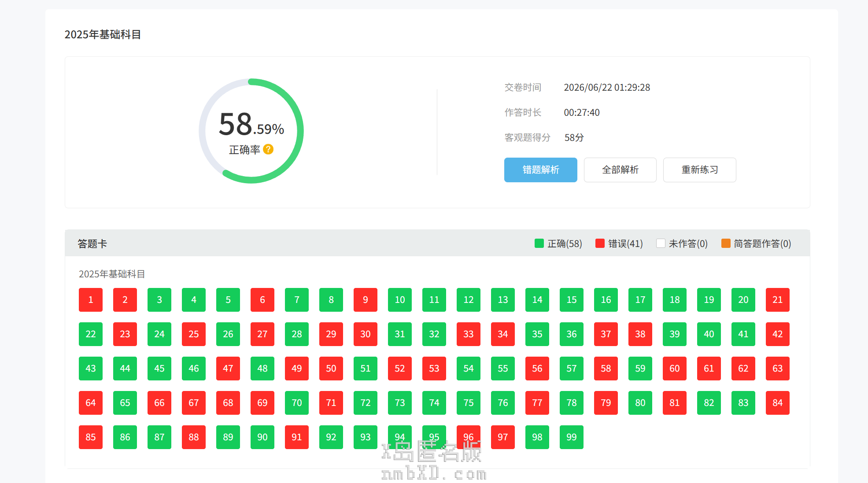This screenshot has width=868, height=483.
Task: Jump to question 3
Action: click(159, 300)
